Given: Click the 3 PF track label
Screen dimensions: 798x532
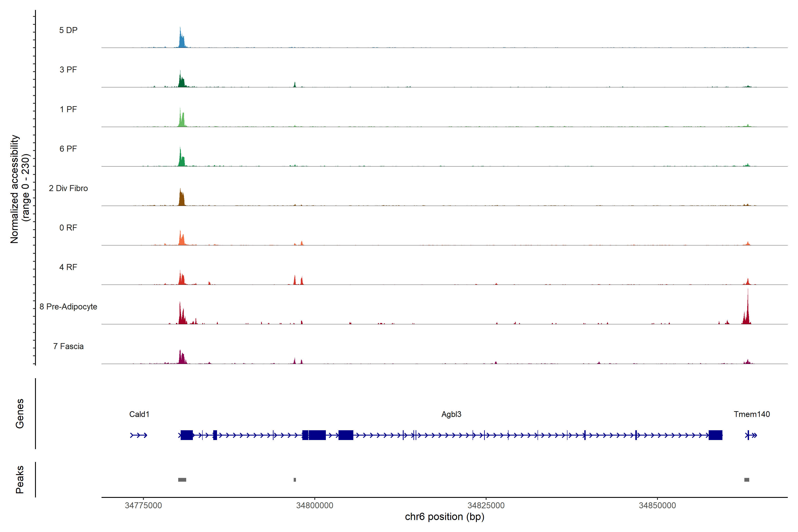Looking at the screenshot, I should coord(68,70).
